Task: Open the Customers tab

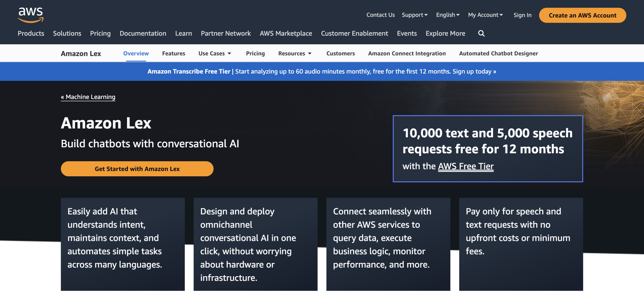Action: 341,54
